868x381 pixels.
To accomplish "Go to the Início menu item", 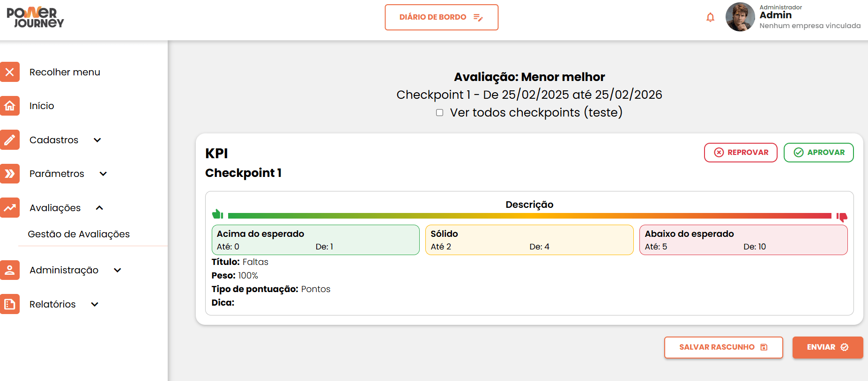I will coord(42,106).
